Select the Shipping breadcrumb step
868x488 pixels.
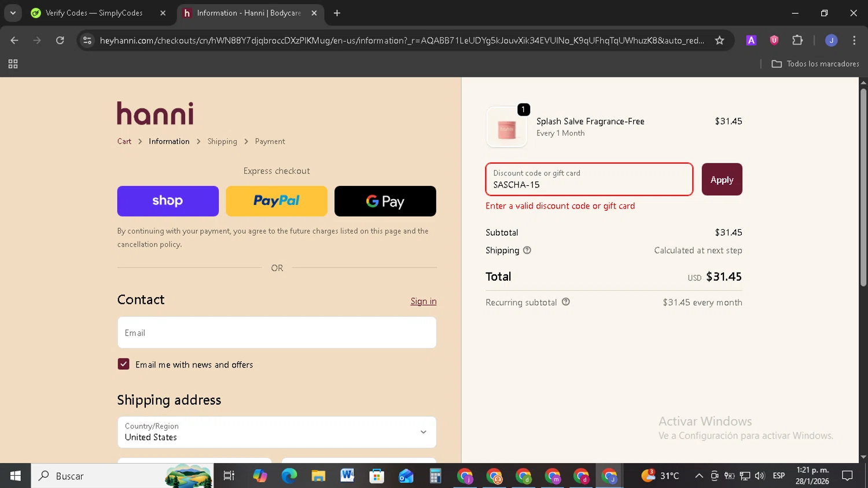point(222,141)
